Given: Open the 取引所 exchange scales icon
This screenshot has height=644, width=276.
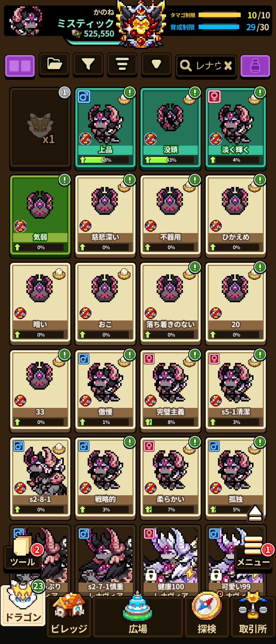Looking at the screenshot, I should [x=253, y=616].
